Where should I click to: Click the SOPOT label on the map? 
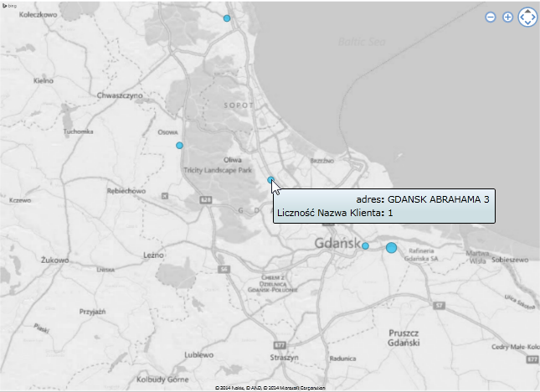point(238,106)
